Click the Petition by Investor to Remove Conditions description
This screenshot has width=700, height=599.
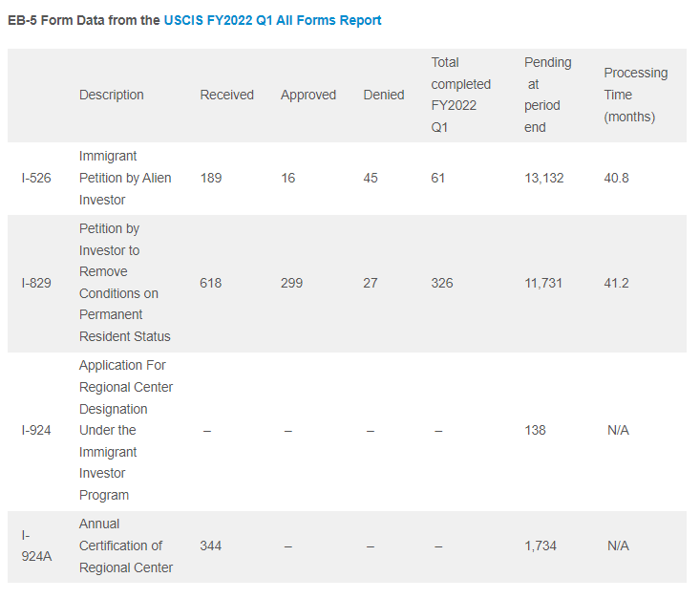click(125, 283)
